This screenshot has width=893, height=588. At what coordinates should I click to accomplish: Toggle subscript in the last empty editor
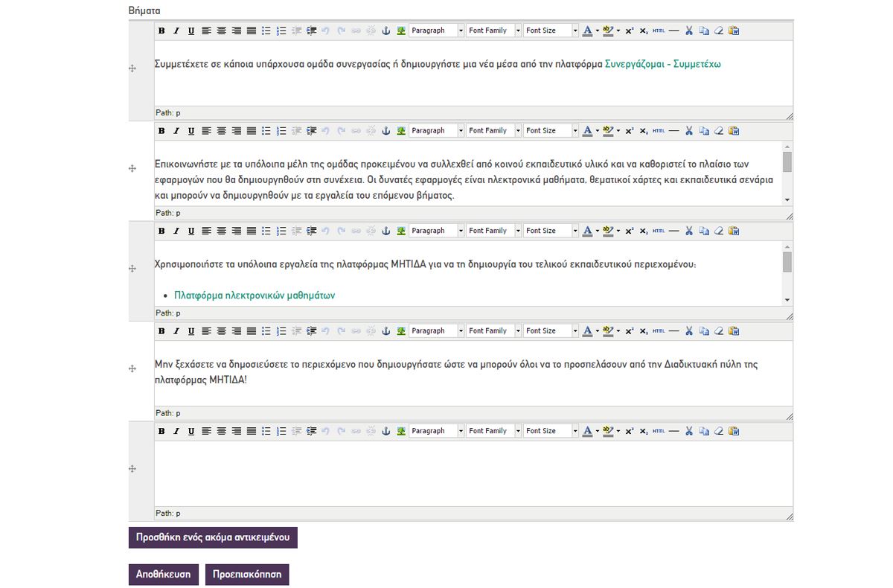point(644,431)
